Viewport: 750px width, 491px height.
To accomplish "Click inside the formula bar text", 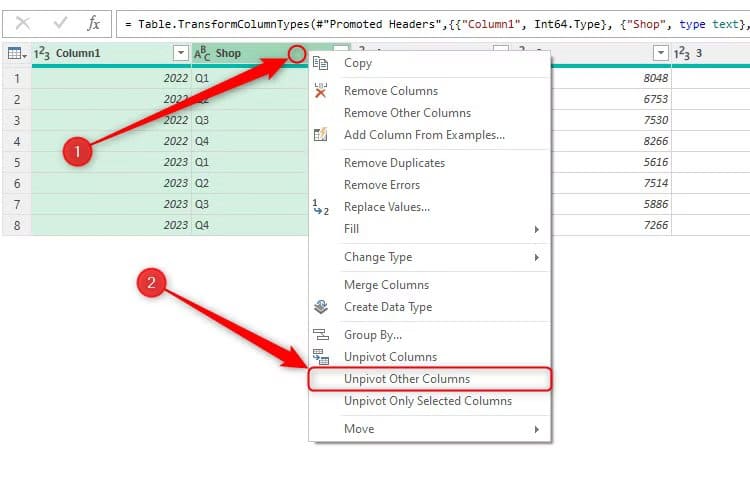I will [433, 24].
